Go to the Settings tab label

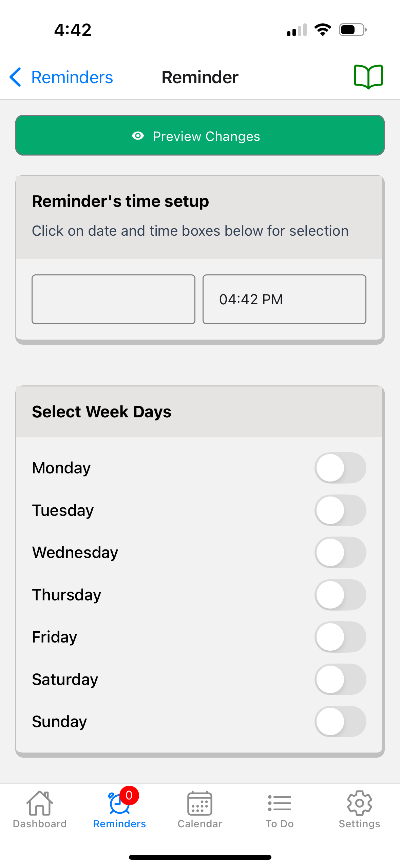359,824
